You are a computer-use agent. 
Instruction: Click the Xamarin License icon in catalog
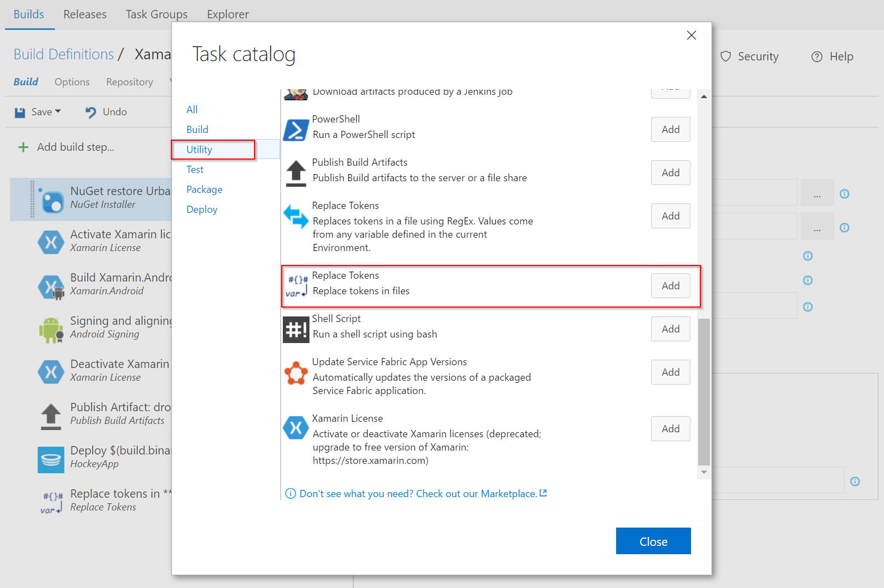tap(296, 428)
